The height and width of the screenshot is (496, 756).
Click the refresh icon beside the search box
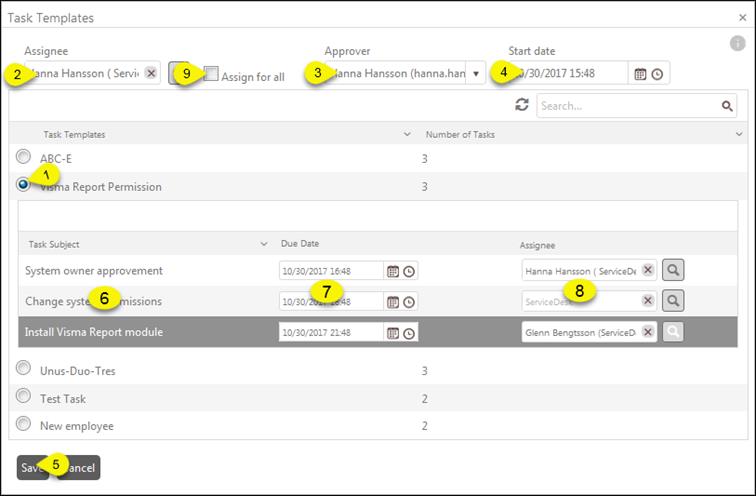(522, 105)
